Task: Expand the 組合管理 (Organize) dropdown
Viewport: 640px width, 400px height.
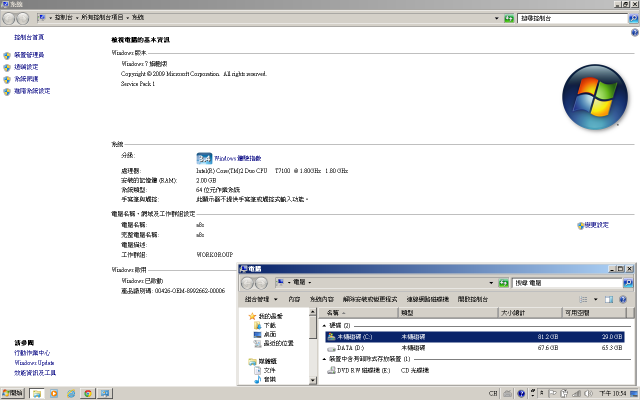Action: click(261, 300)
